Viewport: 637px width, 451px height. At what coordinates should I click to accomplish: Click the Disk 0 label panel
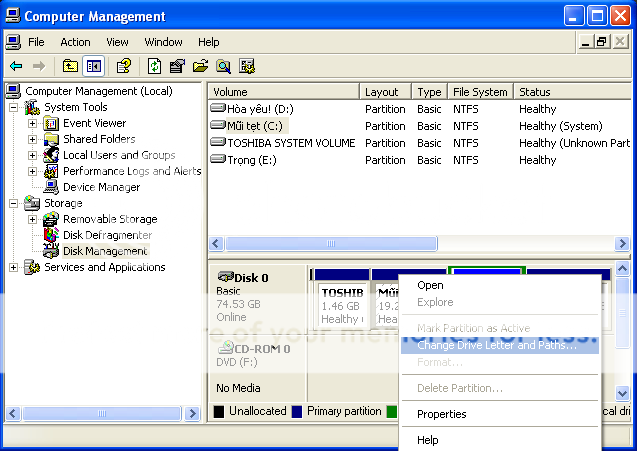[x=258, y=299]
